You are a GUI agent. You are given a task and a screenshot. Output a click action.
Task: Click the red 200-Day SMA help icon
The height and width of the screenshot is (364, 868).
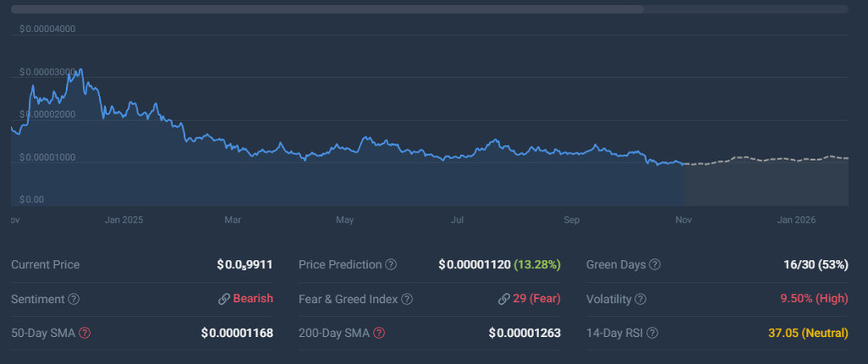point(379,333)
